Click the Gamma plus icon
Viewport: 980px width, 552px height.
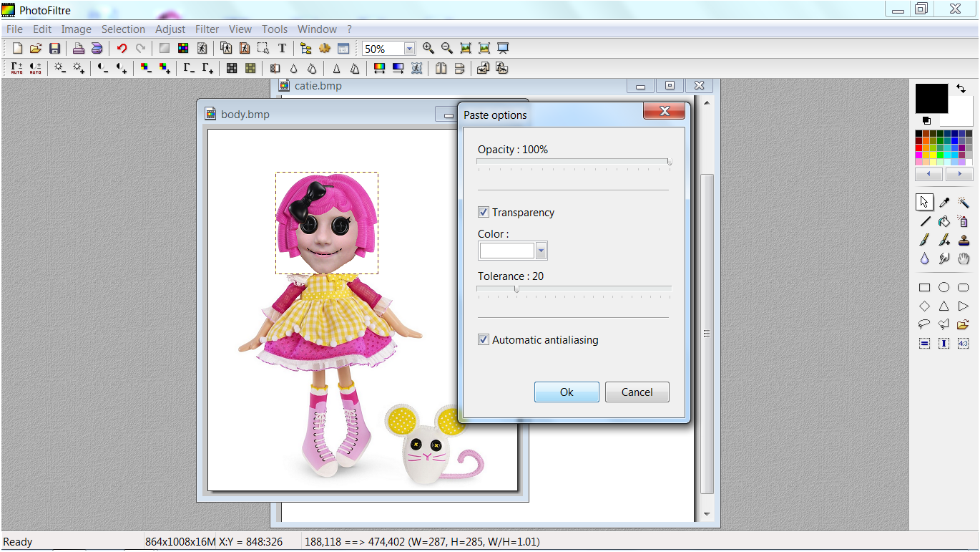coord(207,68)
